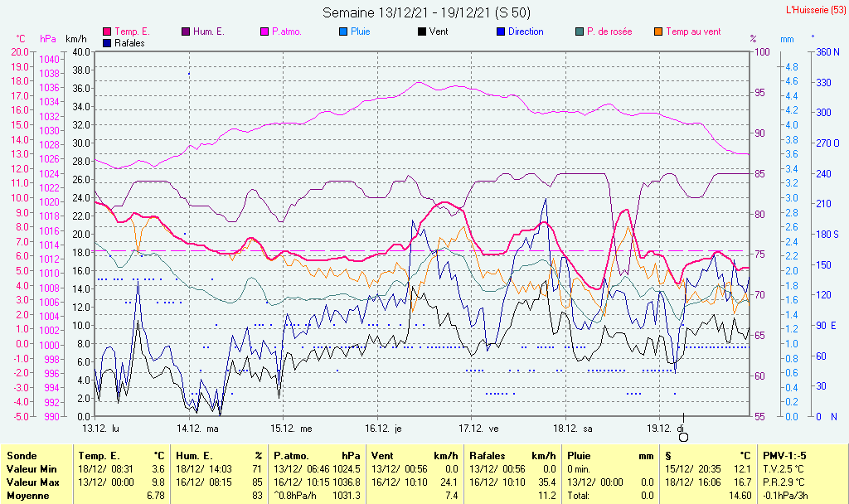Click the pressure minimum value '1024.5'

click(347, 469)
